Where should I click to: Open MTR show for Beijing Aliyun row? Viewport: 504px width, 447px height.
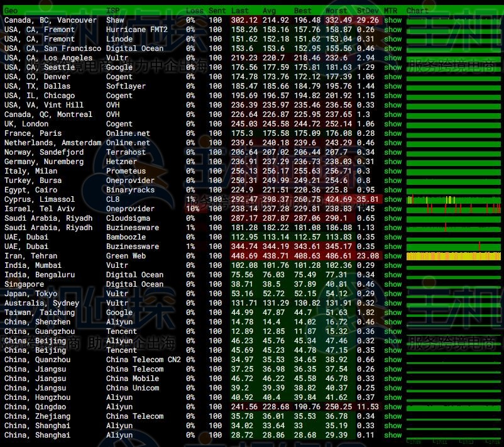[393, 341]
